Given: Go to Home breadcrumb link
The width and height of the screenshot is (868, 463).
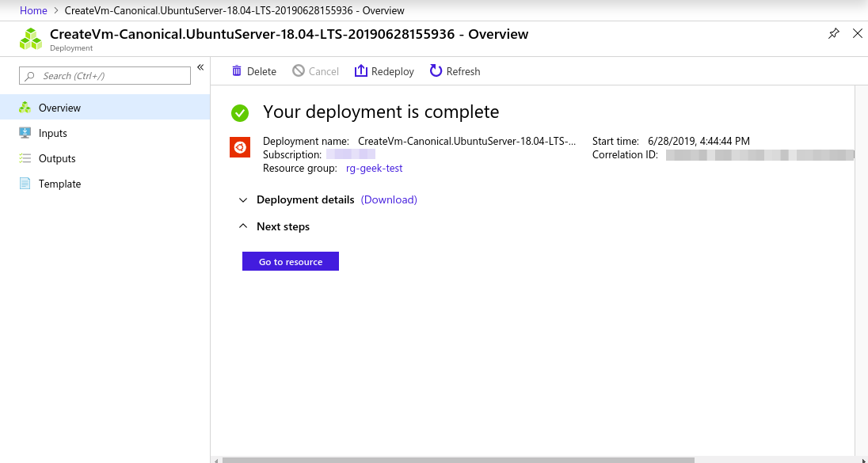Looking at the screenshot, I should [33, 10].
